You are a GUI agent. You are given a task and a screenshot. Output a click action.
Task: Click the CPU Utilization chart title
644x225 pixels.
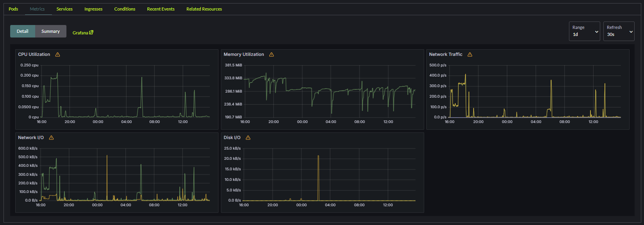pyautogui.click(x=34, y=55)
